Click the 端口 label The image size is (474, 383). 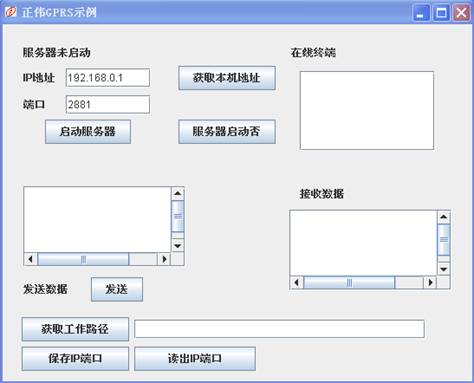[34, 105]
